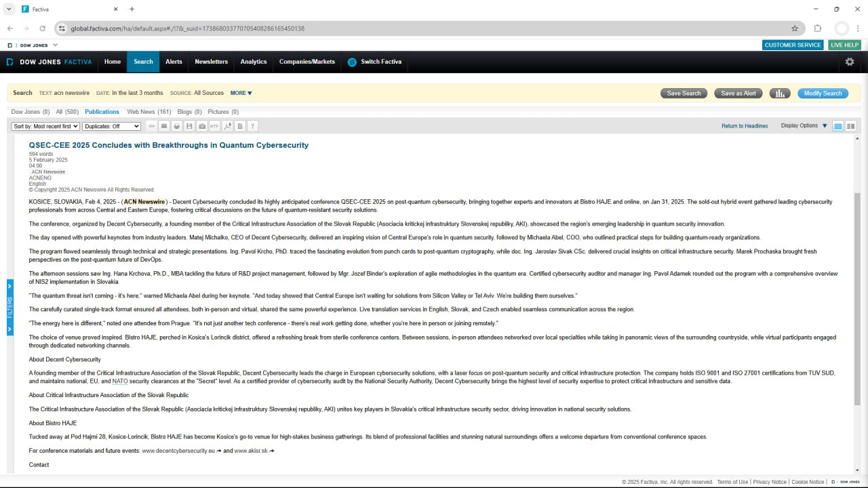Click the Modify Search button
Screen dimensions: 868x488
pos(823,94)
